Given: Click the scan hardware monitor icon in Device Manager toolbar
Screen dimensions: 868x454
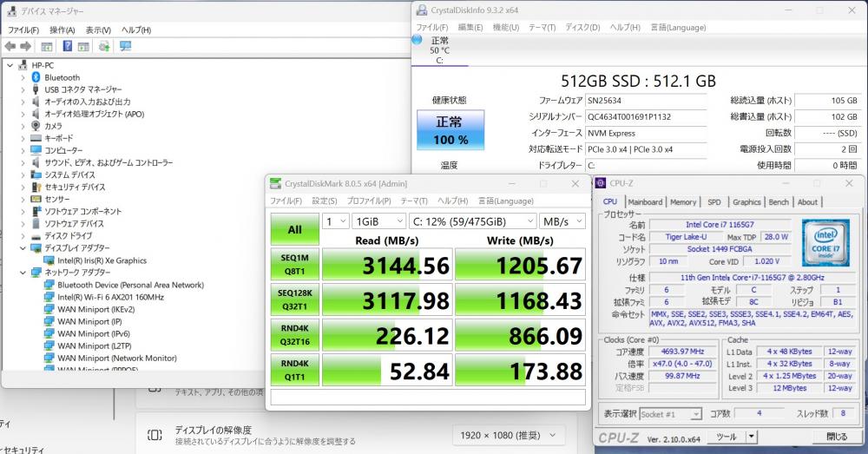Looking at the screenshot, I should click(x=126, y=47).
